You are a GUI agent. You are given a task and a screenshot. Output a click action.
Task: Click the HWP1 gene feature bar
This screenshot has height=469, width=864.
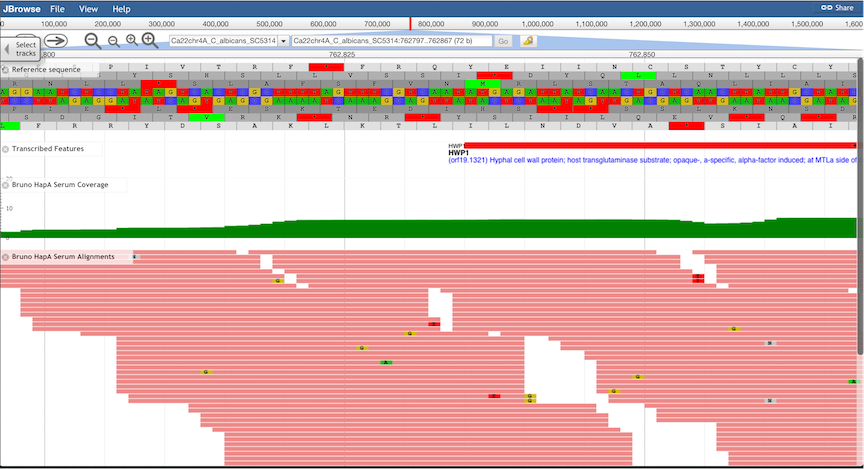(660, 146)
